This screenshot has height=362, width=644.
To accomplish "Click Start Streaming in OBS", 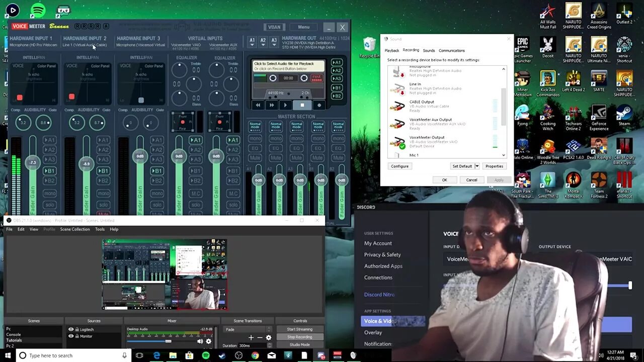I will [300, 329].
